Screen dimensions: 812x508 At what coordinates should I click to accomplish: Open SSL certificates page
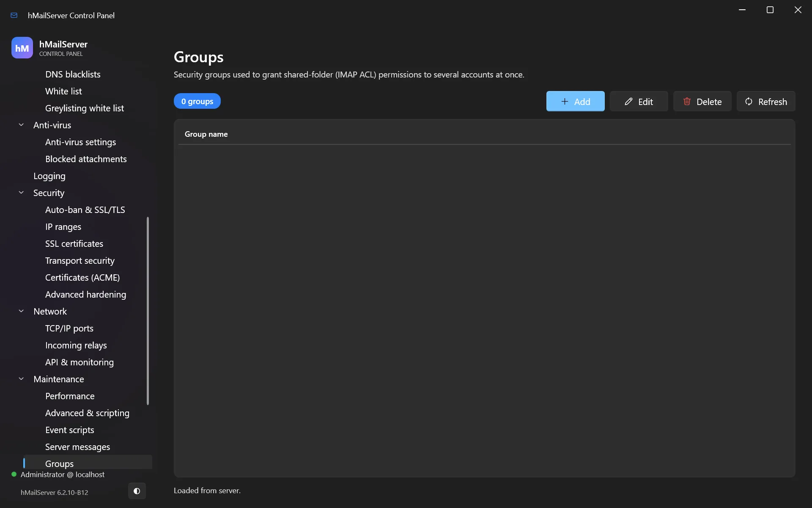pos(74,244)
